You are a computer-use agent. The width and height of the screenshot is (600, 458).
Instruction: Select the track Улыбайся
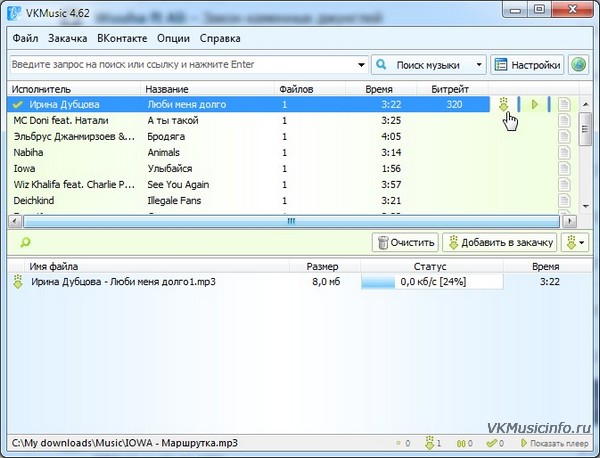(170, 169)
